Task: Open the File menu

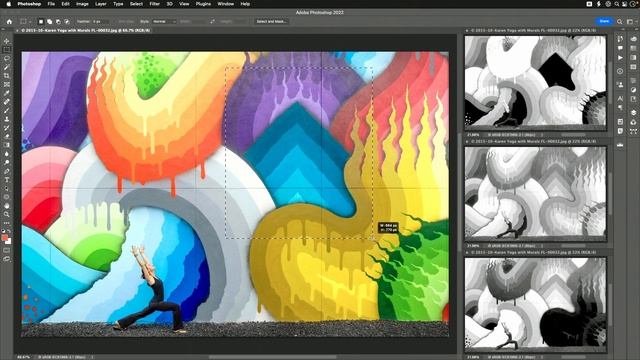Action: 51,4
